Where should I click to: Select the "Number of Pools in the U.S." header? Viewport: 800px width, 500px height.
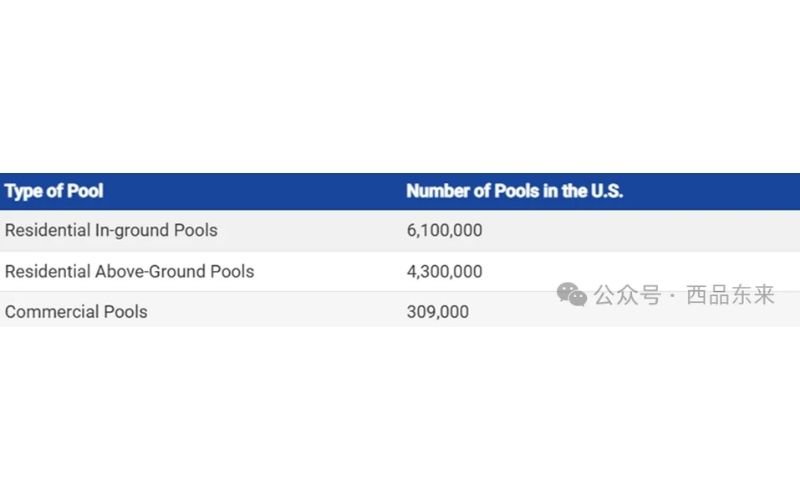[515, 191]
